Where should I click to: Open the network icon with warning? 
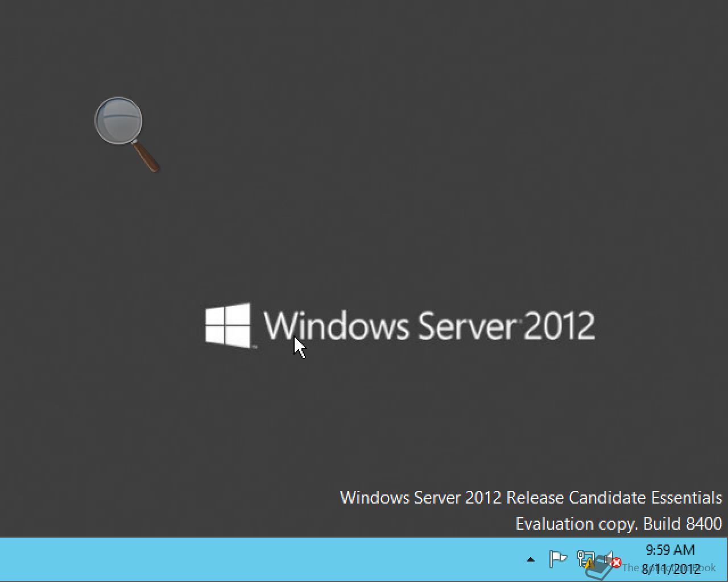(585, 560)
